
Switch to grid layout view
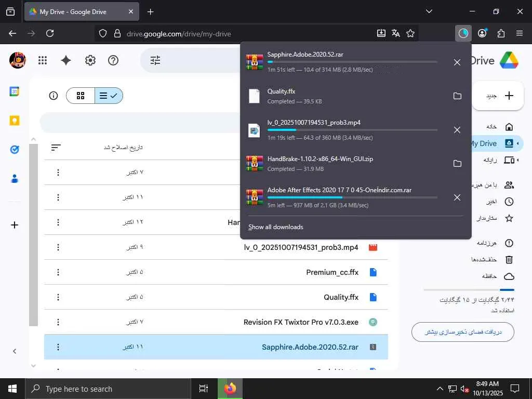tap(81, 96)
